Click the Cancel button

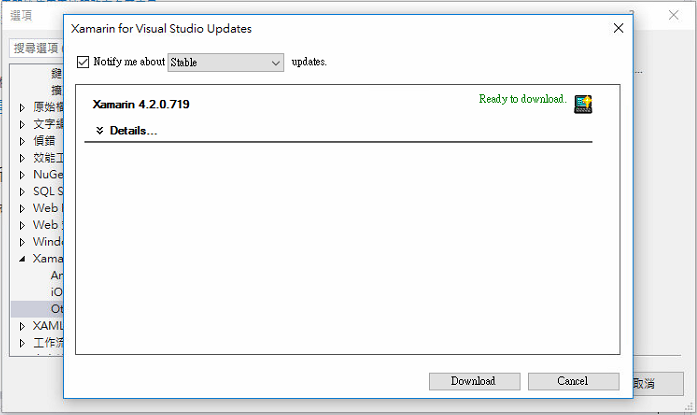click(x=573, y=381)
